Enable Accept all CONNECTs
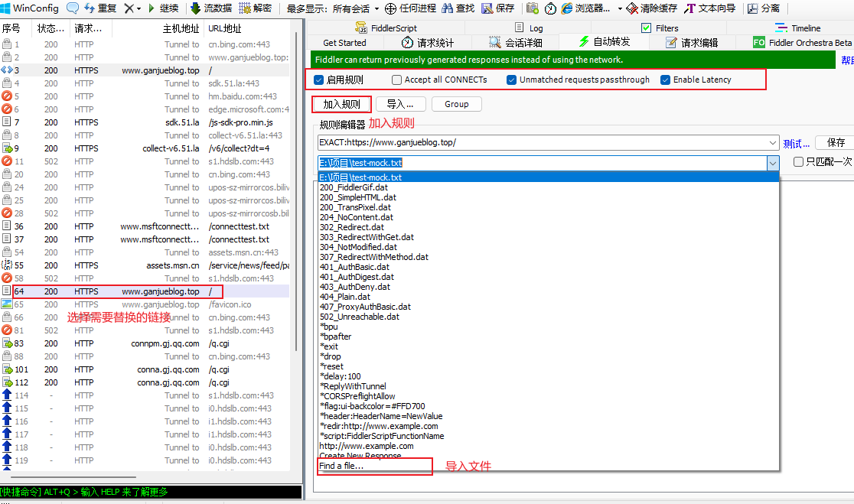The image size is (854, 504). pos(396,80)
